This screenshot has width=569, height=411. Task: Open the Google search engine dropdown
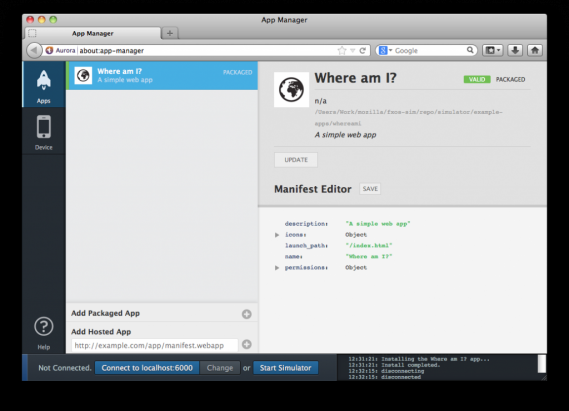click(386, 50)
